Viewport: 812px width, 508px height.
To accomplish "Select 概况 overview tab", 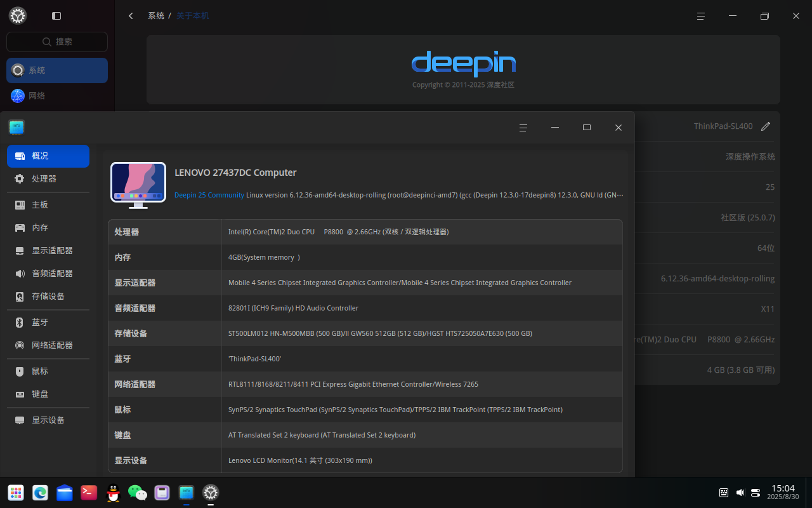I will pyautogui.click(x=48, y=156).
